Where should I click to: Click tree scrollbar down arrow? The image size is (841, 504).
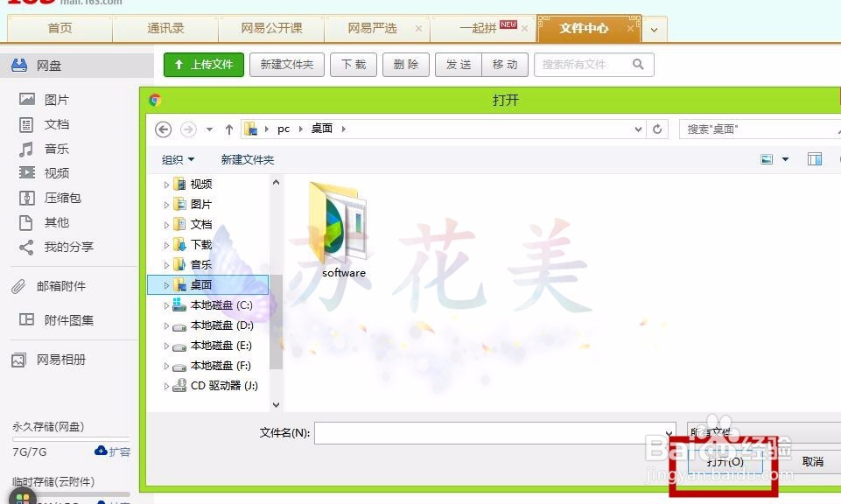(x=276, y=405)
